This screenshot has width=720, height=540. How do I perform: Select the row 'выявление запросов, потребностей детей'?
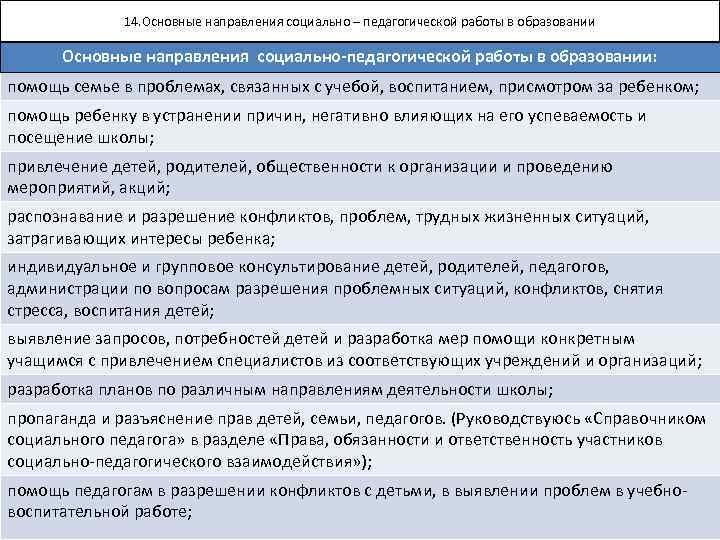coord(360,350)
